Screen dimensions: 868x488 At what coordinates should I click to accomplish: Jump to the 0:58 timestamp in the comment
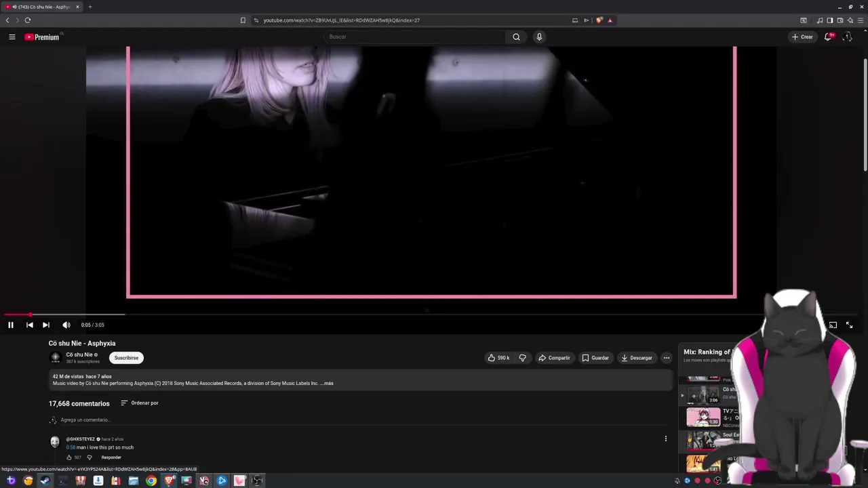(71, 447)
